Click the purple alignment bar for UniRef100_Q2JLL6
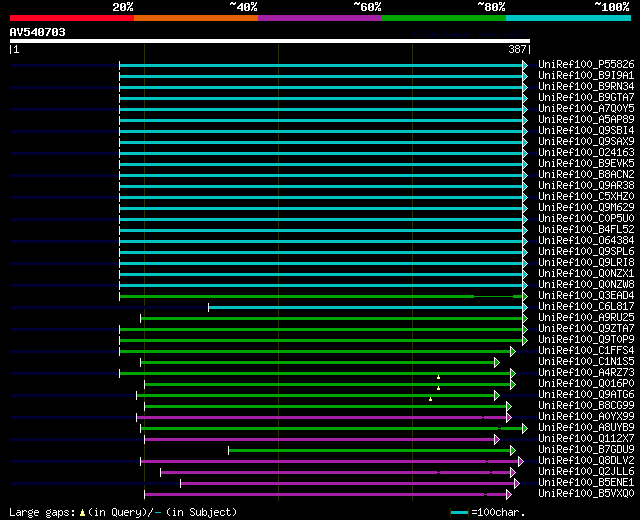 pyautogui.click(x=336, y=473)
